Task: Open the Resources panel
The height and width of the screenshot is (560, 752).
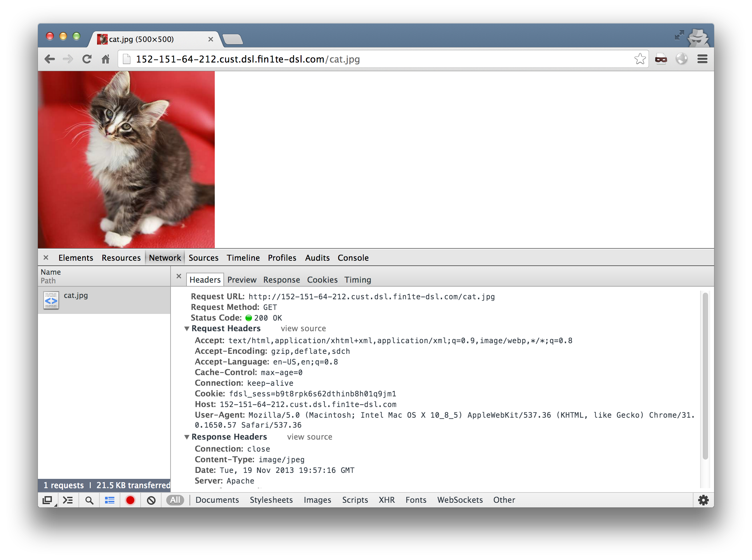Action: click(121, 258)
